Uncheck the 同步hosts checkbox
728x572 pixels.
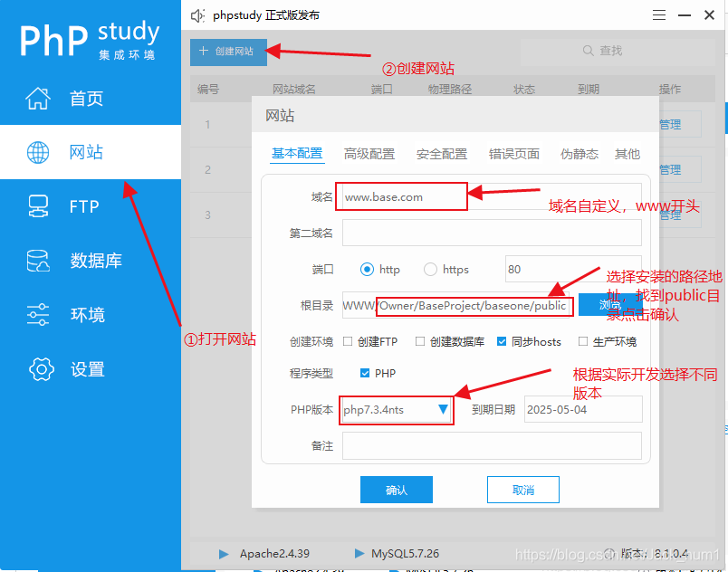tap(502, 341)
